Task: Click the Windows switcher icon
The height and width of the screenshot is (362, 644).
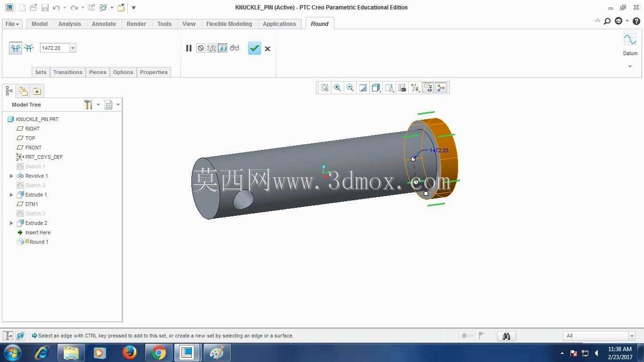Action: tap(103, 8)
